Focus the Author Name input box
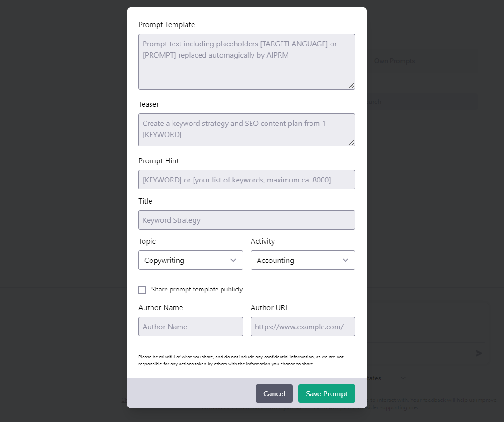 191,327
